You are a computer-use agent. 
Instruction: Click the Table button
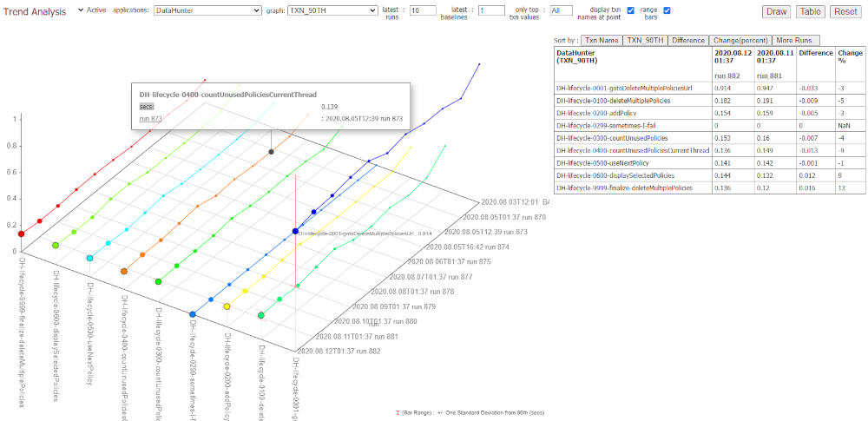click(x=811, y=11)
